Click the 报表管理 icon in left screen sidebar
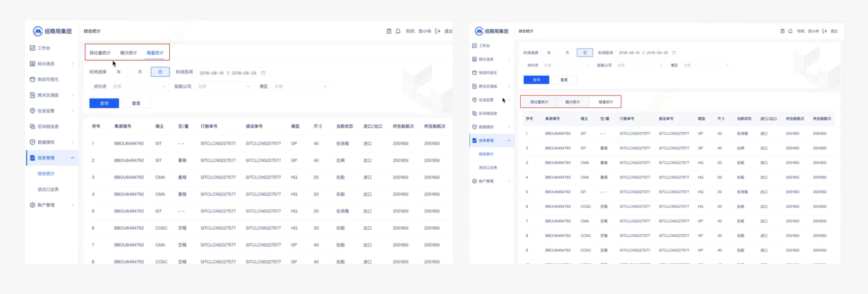868x294 pixels. pos(32,158)
